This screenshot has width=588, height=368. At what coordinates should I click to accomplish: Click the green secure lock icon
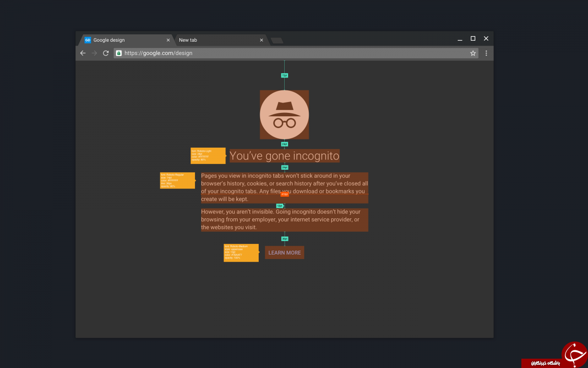(x=119, y=53)
